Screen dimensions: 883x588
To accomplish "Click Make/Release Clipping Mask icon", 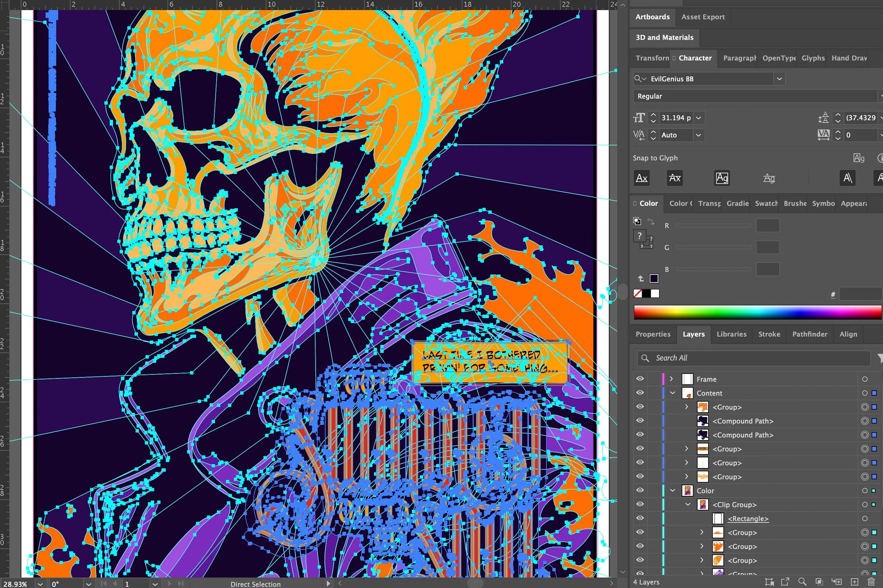I will [x=819, y=582].
